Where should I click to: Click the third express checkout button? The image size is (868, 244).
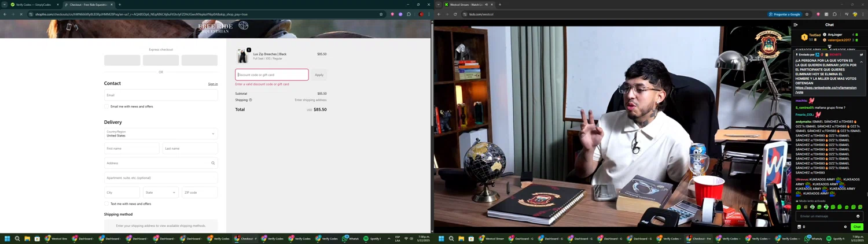(200, 60)
